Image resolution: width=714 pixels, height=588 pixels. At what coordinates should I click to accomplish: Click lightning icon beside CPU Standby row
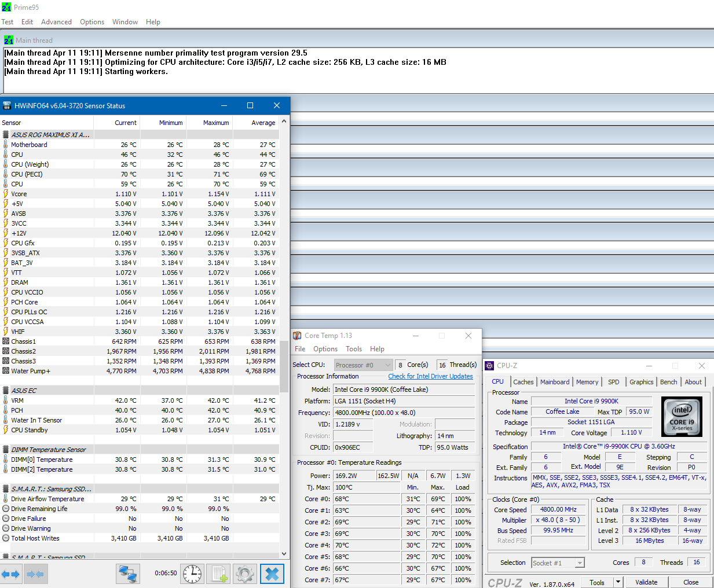coord(6,430)
